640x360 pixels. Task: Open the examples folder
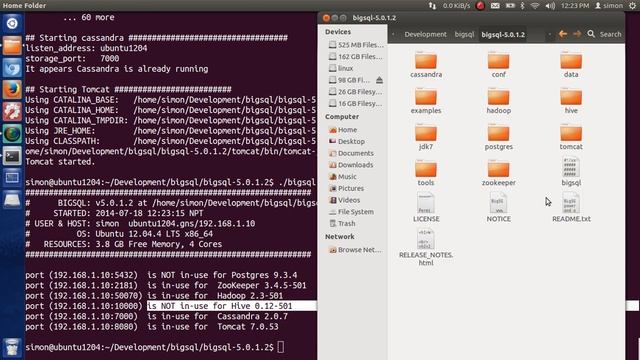[x=426, y=100]
